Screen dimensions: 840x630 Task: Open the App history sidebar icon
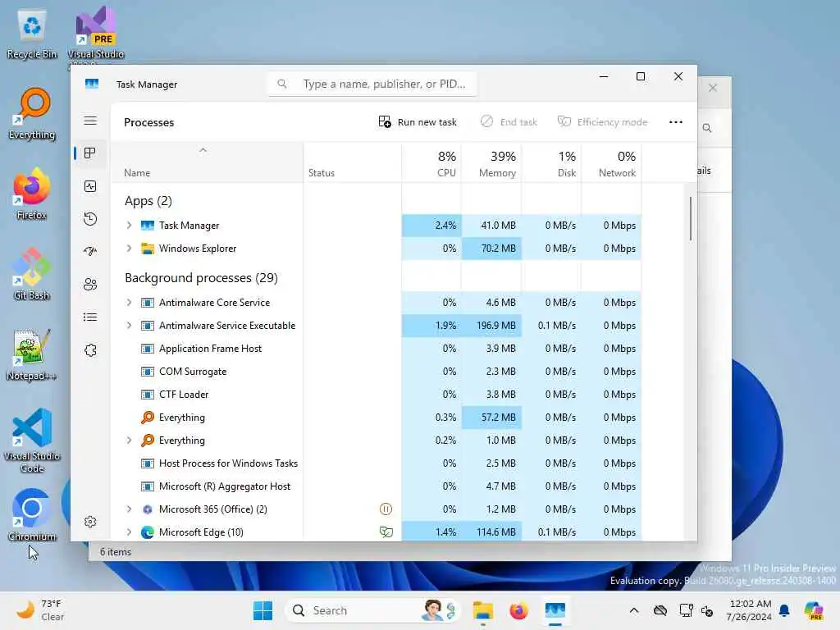pyautogui.click(x=90, y=218)
